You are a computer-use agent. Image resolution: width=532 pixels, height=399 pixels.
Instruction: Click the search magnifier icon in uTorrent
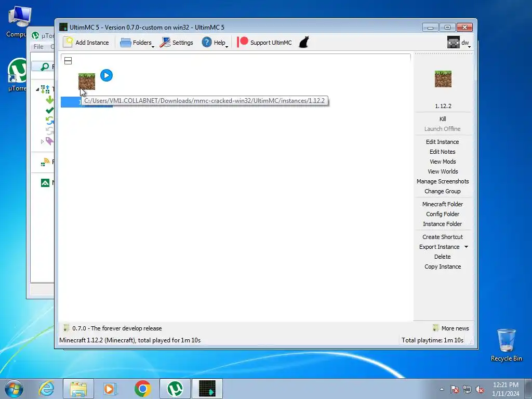pyautogui.click(x=45, y=66)
